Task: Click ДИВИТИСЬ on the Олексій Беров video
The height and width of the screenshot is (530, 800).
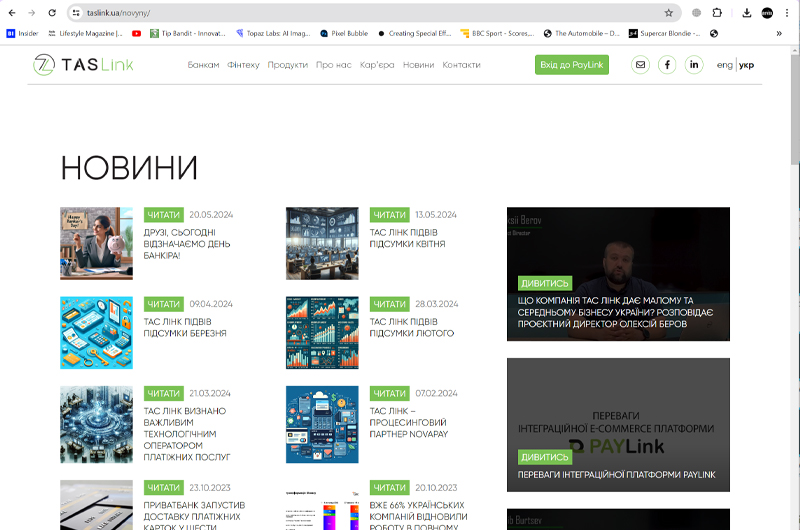Action: [x=545, y=283]
